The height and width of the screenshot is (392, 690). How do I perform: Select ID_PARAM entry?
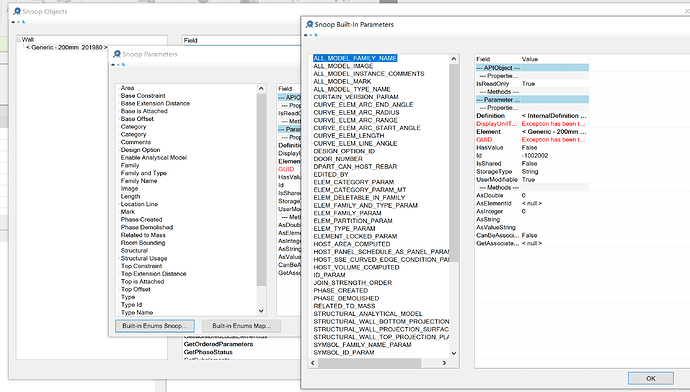(329, 275)
